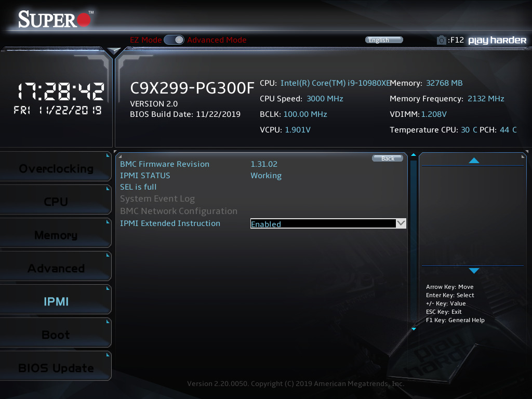
Task: Select the BMC Firmware Revision label
Action: 165,164
